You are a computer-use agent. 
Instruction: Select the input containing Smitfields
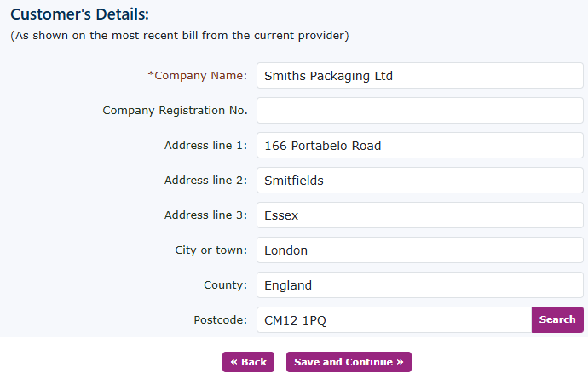pyautogui.click(x=419, y=180)
